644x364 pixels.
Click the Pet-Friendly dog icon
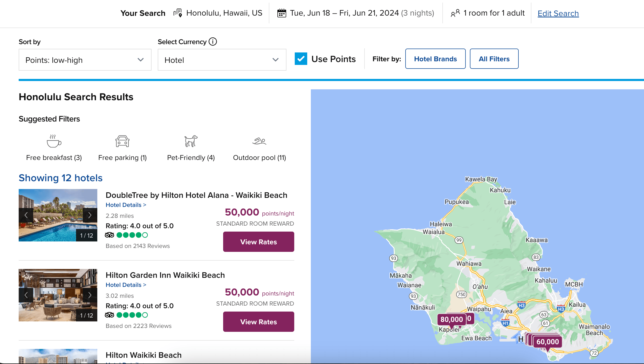pyautogui.click(x=191, y=141)
